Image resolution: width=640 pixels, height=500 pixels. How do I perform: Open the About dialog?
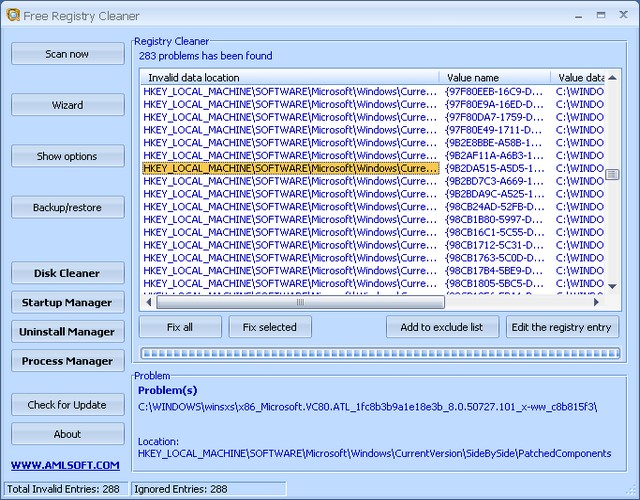tap(68, 434)
